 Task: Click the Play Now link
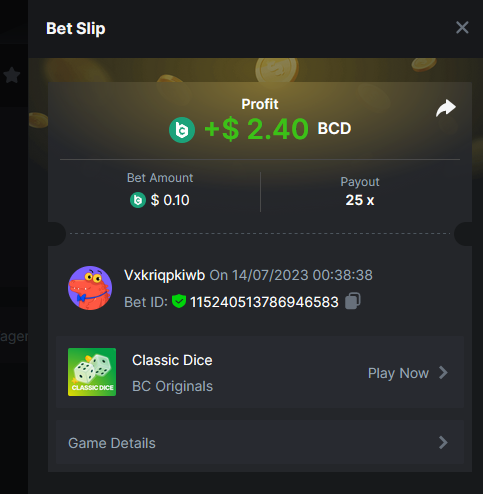[398, 373]
